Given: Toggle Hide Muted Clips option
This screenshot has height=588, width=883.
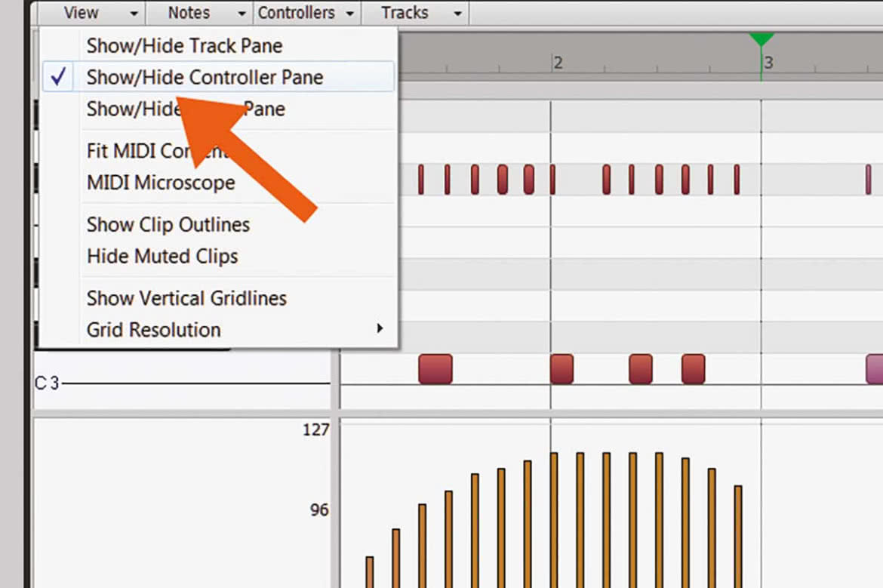Looking at the screenshot, I should point(219,257).
